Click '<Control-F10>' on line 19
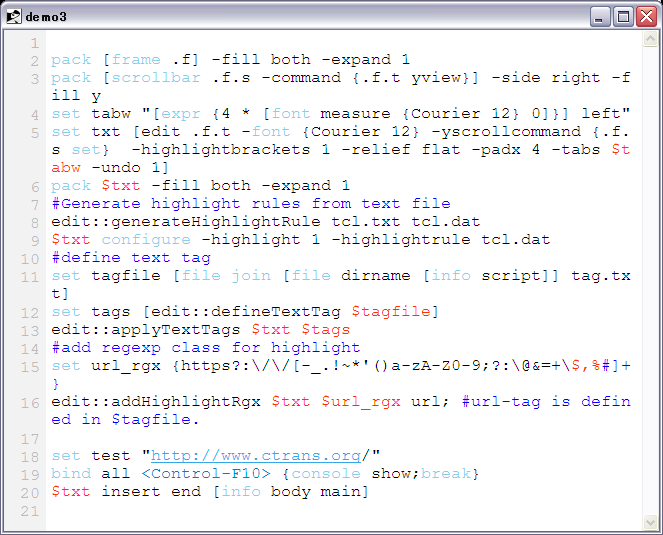This screenshot has width=663, height=535. [205, 473]
